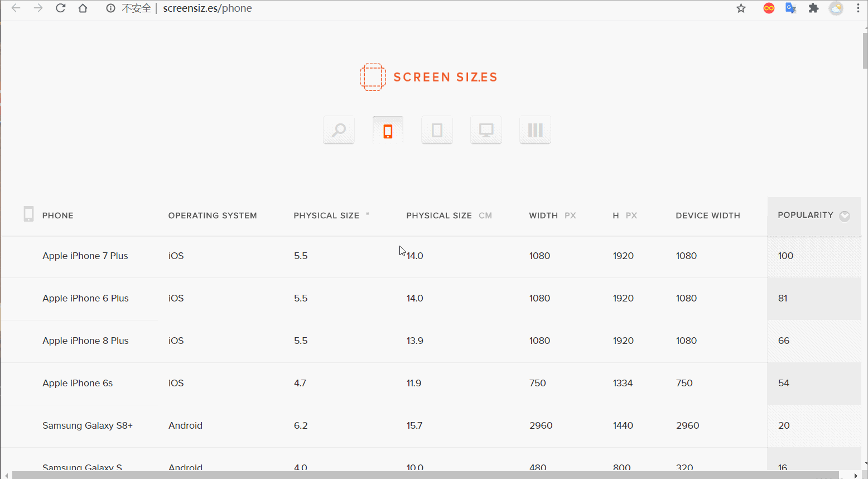Sort by Physical Size CM column
Screen dimensions: 868x479
point(449,215)
